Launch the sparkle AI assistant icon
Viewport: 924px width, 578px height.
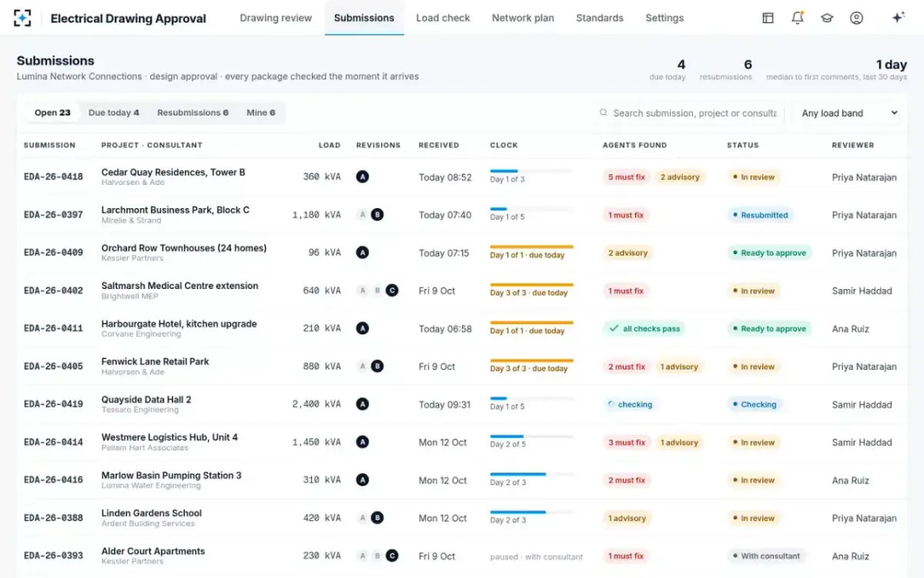pyautogui.click(x=898, y=18)
